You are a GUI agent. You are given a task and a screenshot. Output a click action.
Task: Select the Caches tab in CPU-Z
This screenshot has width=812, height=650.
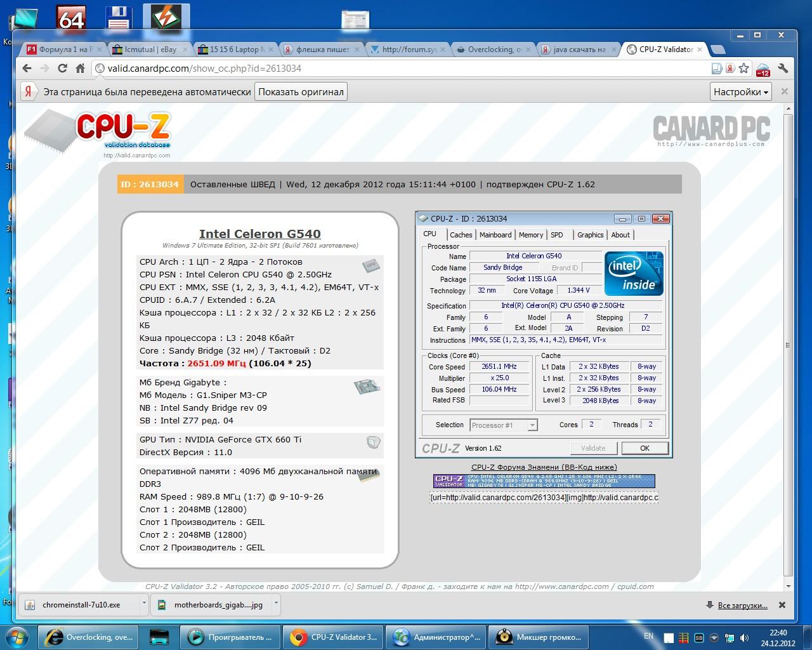click(461, 235)
